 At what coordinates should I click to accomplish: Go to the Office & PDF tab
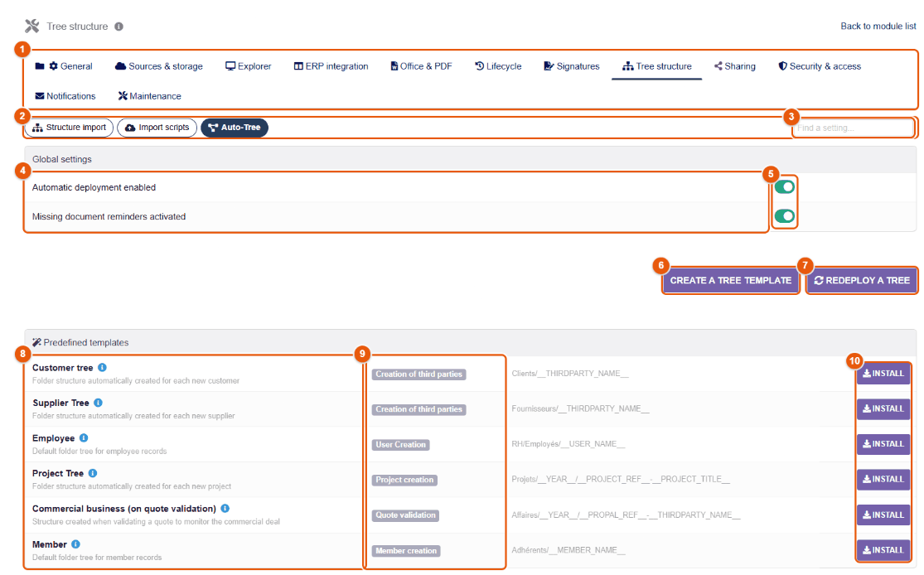(421, 66)
